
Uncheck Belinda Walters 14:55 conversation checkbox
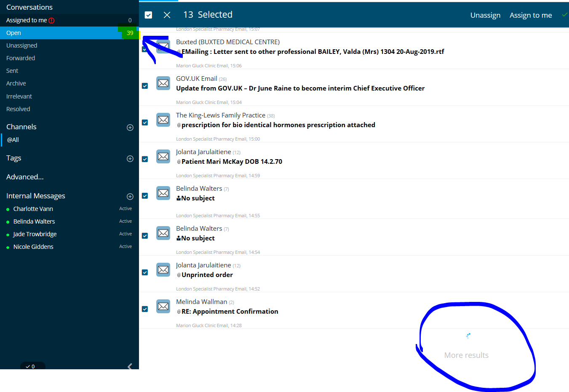coord(145,196)
